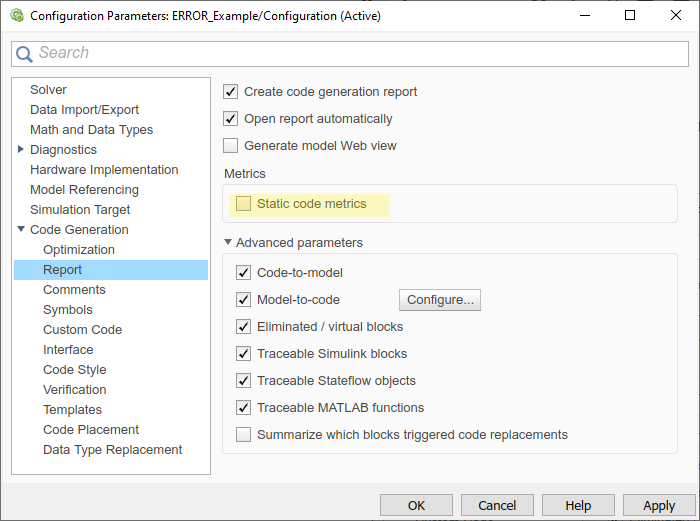
Task: Toggle Open report automatically checkbox
Action: pyautogui.click(x=231, y=119)
